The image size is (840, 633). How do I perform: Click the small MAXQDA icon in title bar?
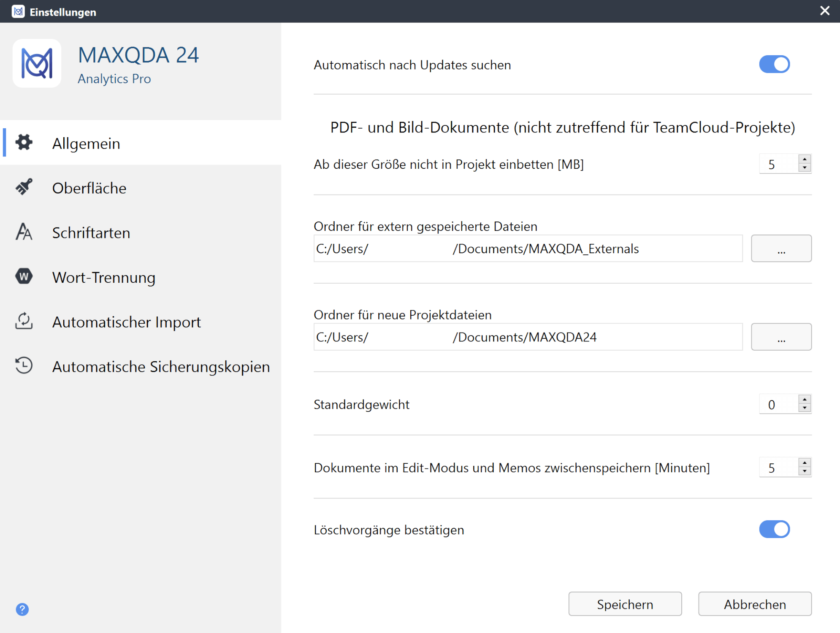(18, 11)
